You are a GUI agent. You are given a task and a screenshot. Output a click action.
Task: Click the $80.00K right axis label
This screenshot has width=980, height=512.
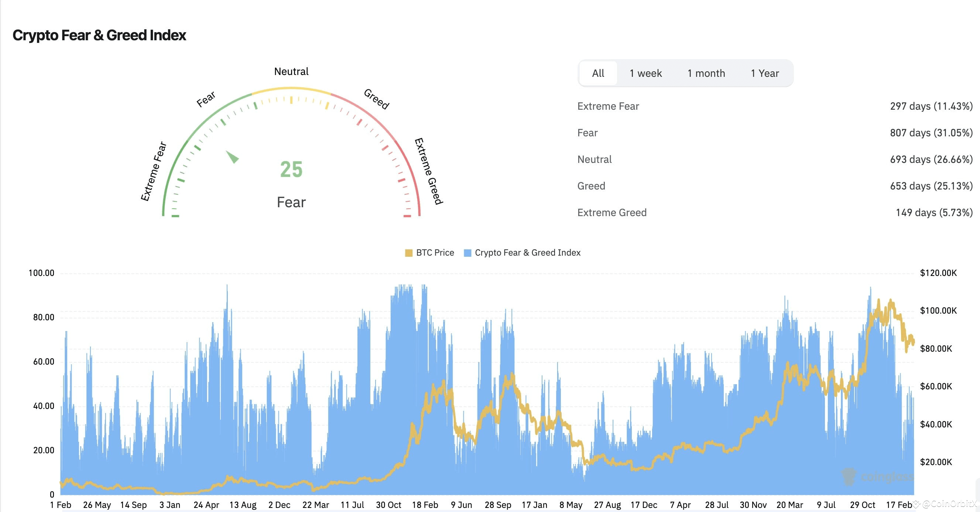[936, 349]
